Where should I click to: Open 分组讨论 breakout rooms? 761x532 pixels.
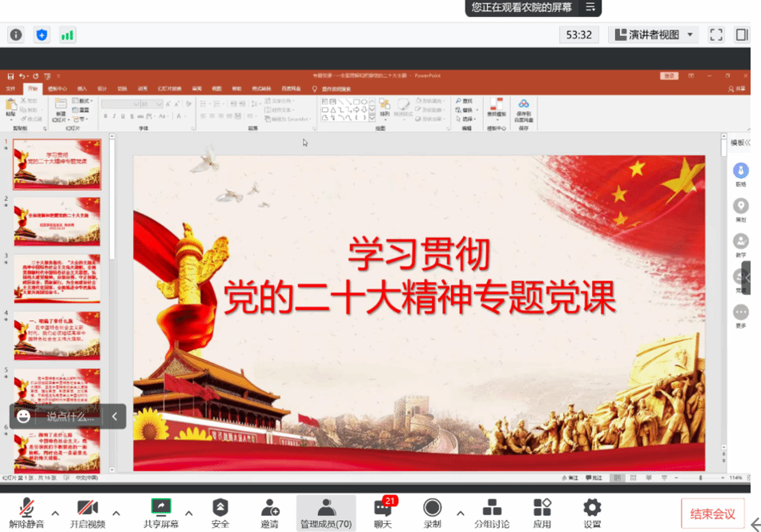(x=491, y=513)
